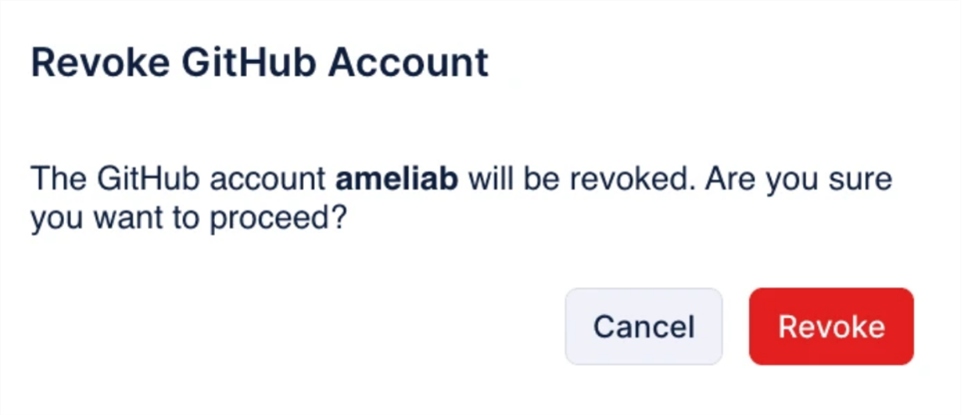Image resolution: width=962 pixels, height=415 pixels.
Task: Click "The GitHub account" in the body text
Action: click(178, 181)
